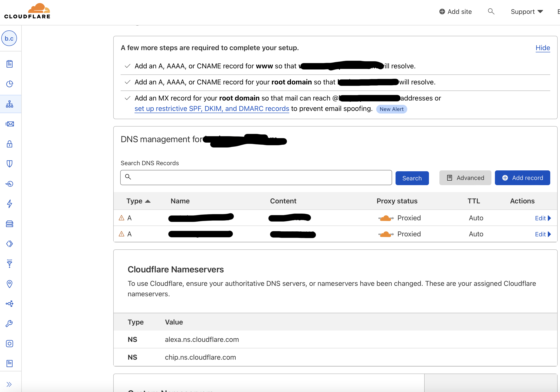Open Advanced DNS options
Image resolution: width=560 pixels, height=392 pixels.
pyautogui.click(x=465, y=178)
